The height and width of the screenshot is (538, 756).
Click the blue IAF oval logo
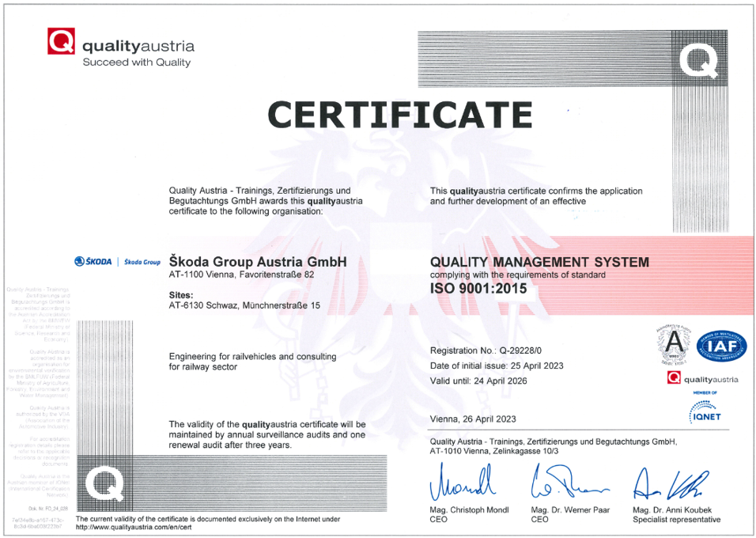pyautogui.click(x=724, y=347)
